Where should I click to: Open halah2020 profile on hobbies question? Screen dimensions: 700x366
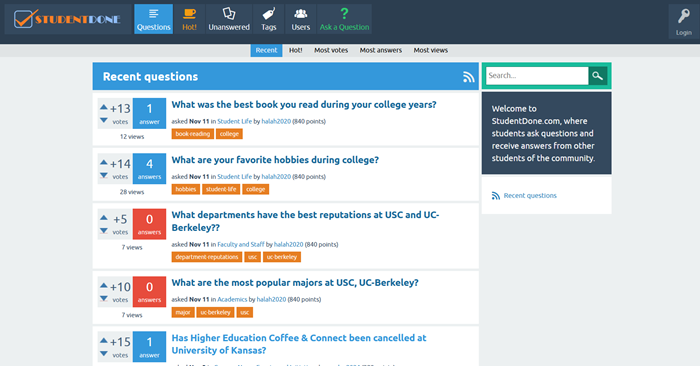point(276,177)
